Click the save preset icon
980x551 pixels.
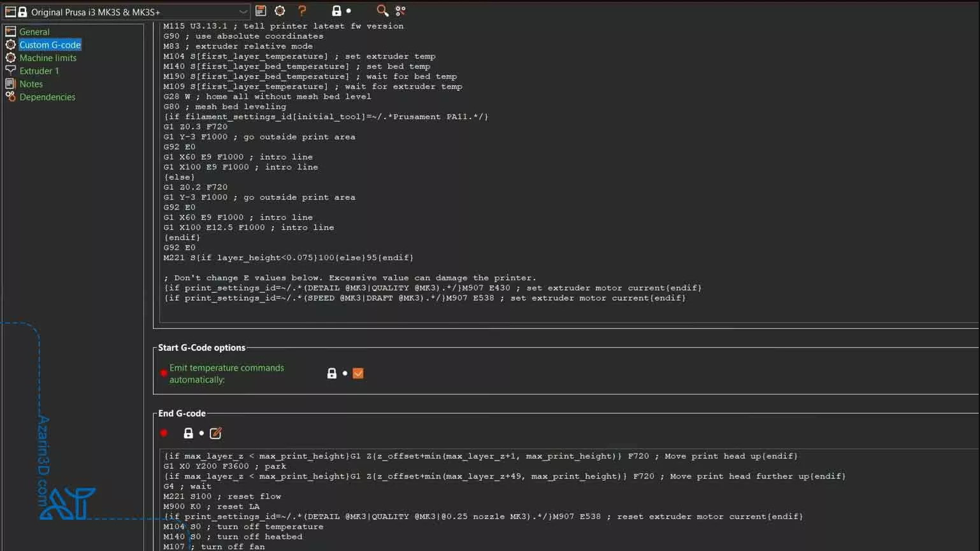click(261, 11)
